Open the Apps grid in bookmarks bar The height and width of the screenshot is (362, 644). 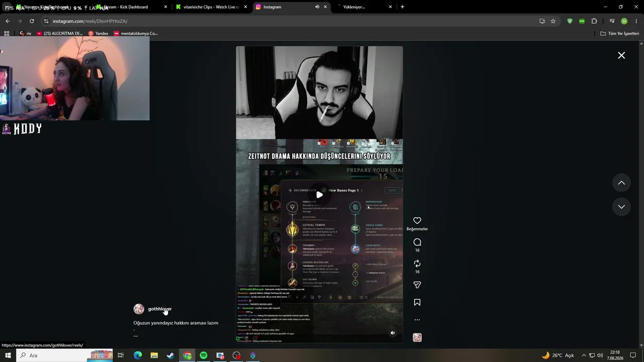7,34
